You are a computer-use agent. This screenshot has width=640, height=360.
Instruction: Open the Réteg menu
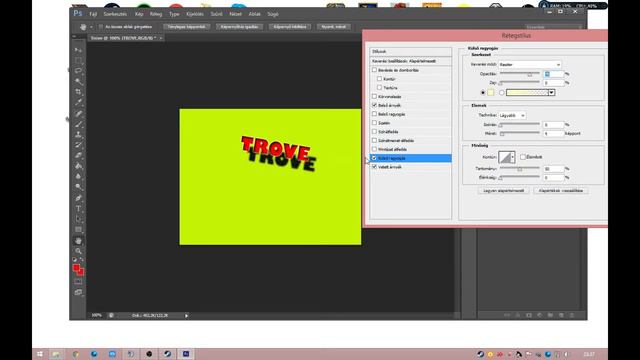(156, 14)
